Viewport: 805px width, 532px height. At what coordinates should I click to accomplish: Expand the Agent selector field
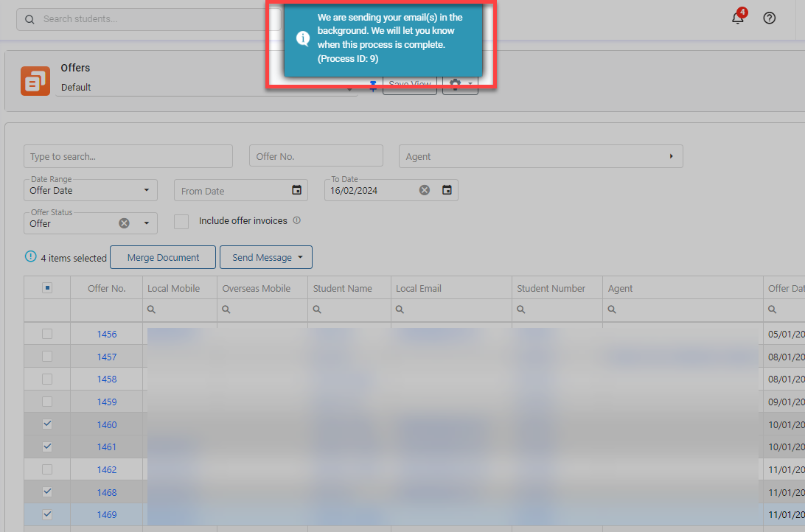coord(671,156)
